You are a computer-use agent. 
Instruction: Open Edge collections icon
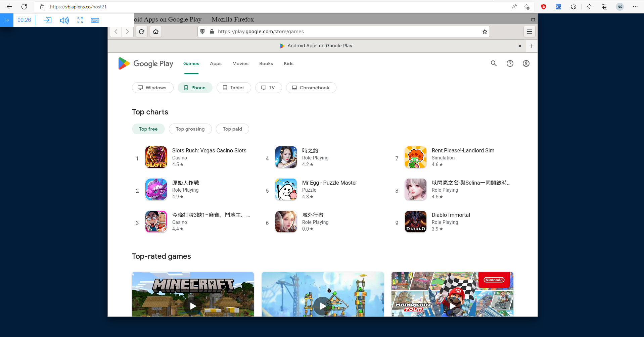click(604, 7)
